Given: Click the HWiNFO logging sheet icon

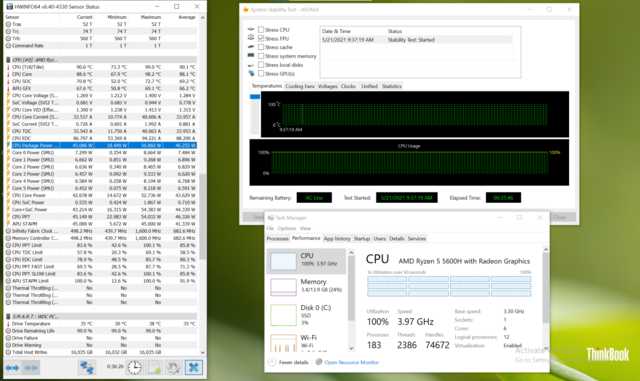Looking at the screenshot, I should pyautogui.click(x=154, y=368).
